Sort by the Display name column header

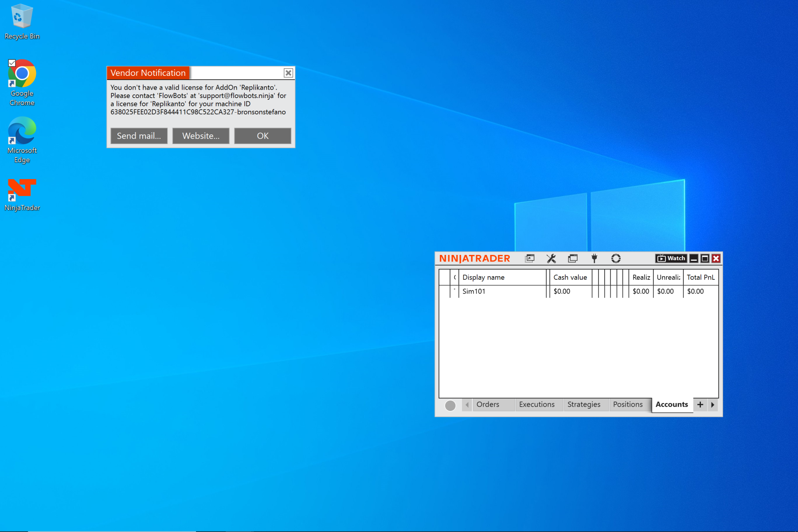click(x=502, y=278)
